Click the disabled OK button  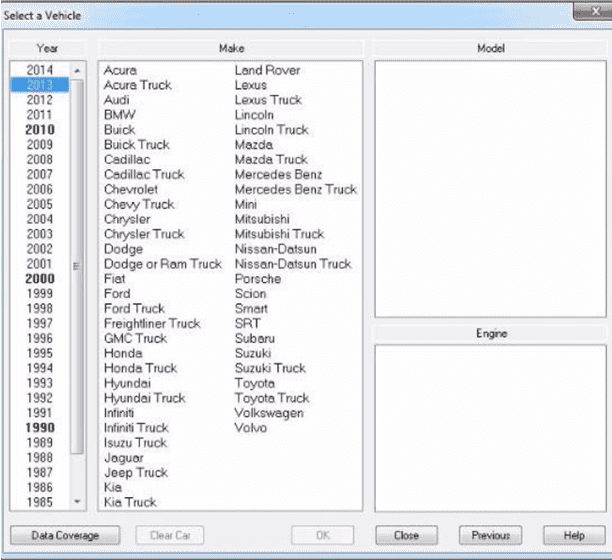pyautogui.click(x=322, y=535)
